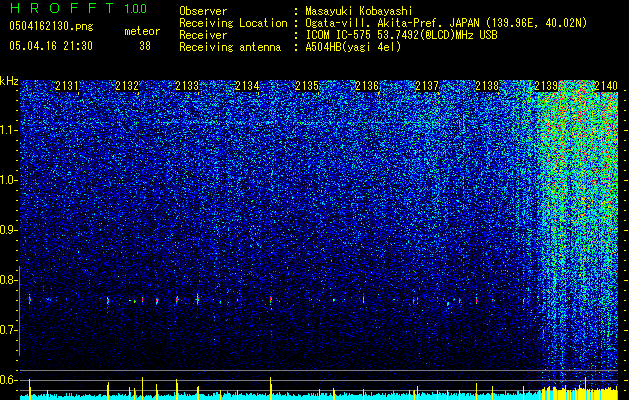
Task: Click the 0.9 kHz axis tick label
Action: (x=8, y=230)
